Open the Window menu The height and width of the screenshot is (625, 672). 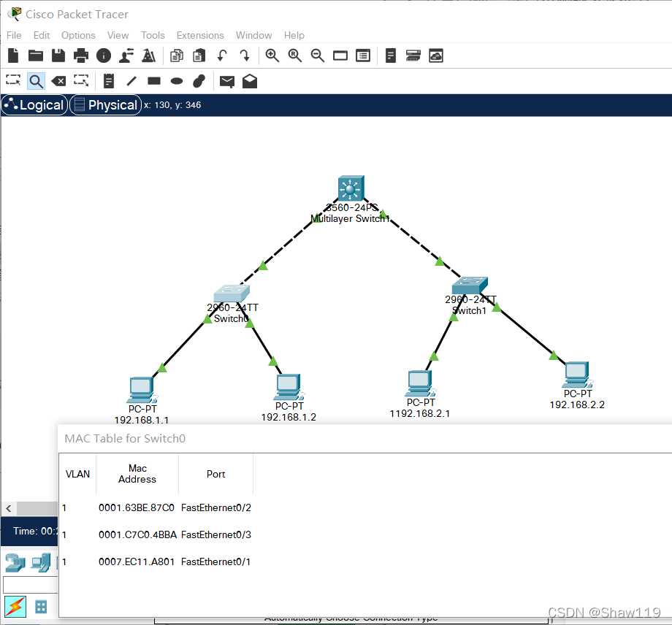[x=253, y=35]
